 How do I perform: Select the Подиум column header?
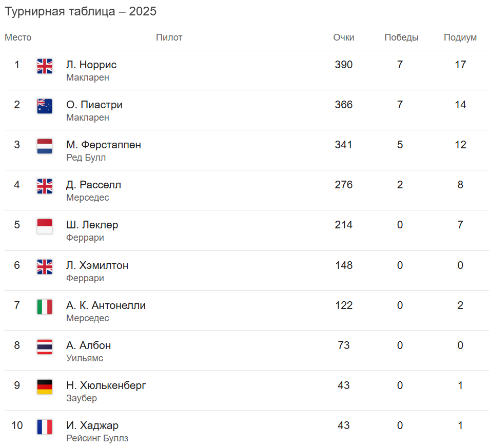(460, 37)
